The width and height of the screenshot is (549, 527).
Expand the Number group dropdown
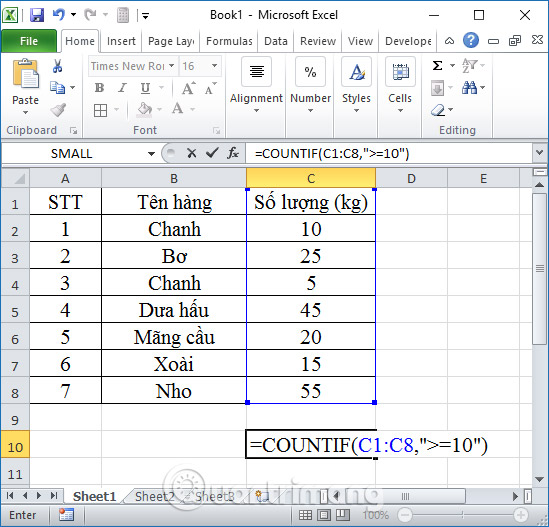311,111
